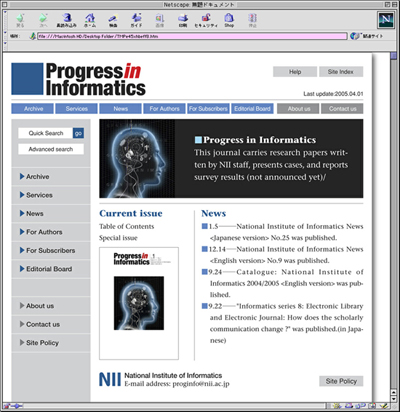Select the gray Contact us top tab
The width and height of the screenshot is (400, 412).
(342, 109)
